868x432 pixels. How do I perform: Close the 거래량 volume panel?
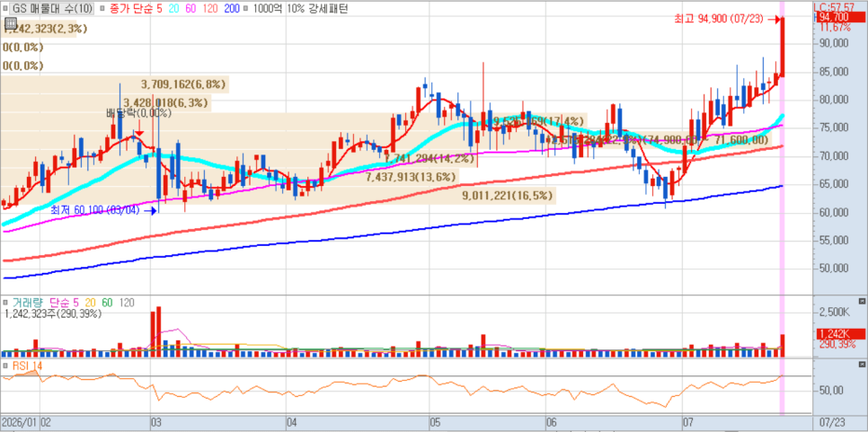click(862, 302)
